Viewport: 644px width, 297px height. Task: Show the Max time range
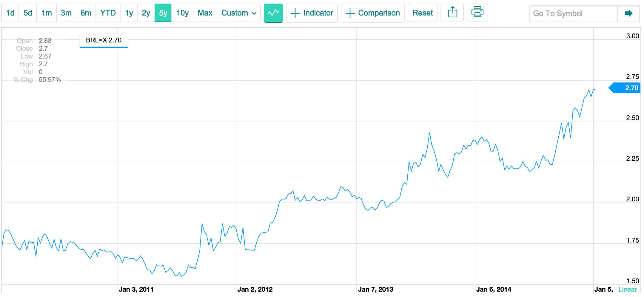205,13
